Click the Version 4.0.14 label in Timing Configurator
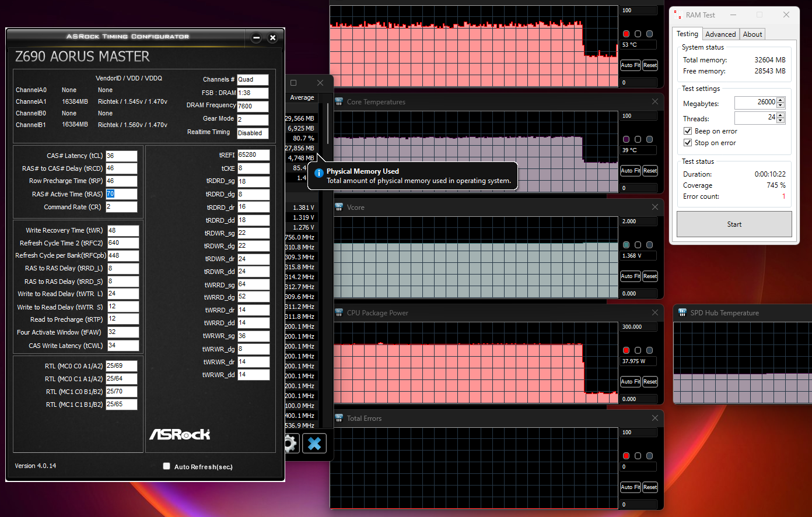The height and width of the screenshot is (517, 812). click(36, 466)
